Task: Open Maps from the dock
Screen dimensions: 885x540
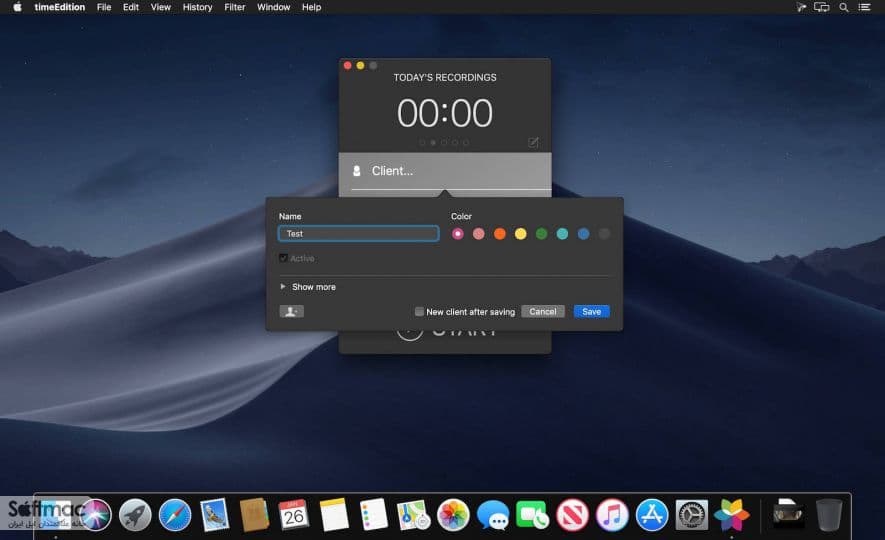Action: tap(413, 515)
